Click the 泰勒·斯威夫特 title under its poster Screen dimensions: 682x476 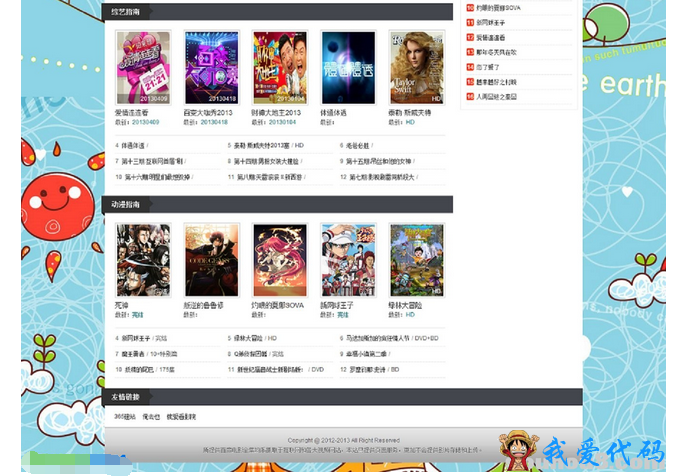click(x=409, y=113)
